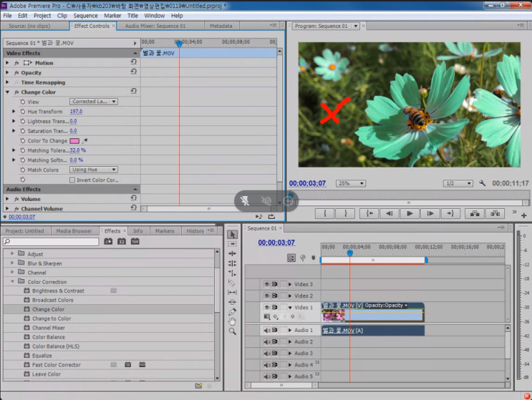Open the Match Colors 'Using Hue' dropdown
The image size is (532, 400).
coord(93,170)
